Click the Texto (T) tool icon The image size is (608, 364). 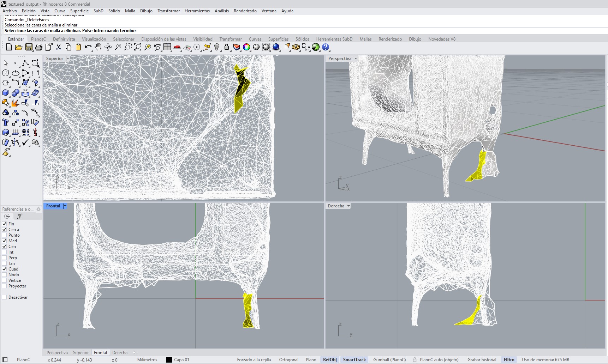6,122
